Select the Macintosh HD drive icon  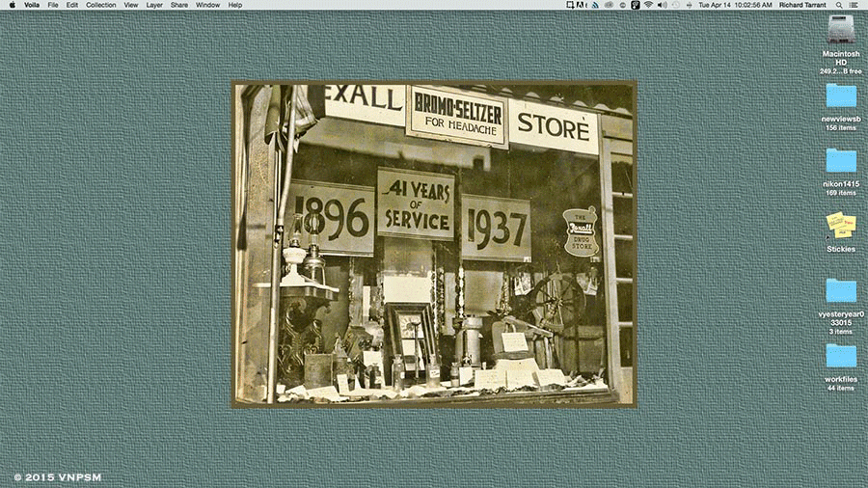(x=841, y=29)
